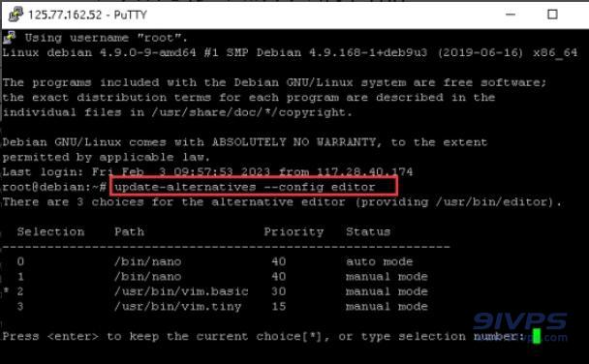Click the Selection column header
This screenshot has width=589, height=364.
click(x=50, y=231)
